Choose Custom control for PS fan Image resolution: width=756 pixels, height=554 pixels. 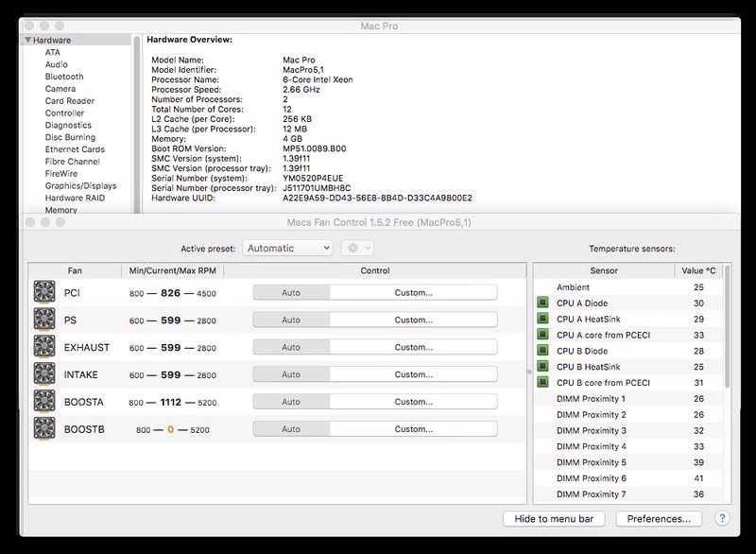[414, 320]
